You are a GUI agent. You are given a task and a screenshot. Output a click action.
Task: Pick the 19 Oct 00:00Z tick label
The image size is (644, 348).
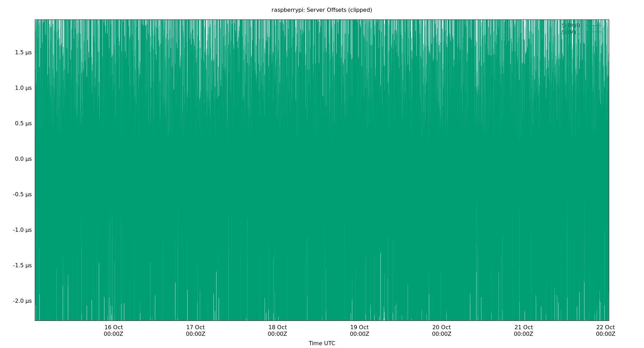[359, 331]
